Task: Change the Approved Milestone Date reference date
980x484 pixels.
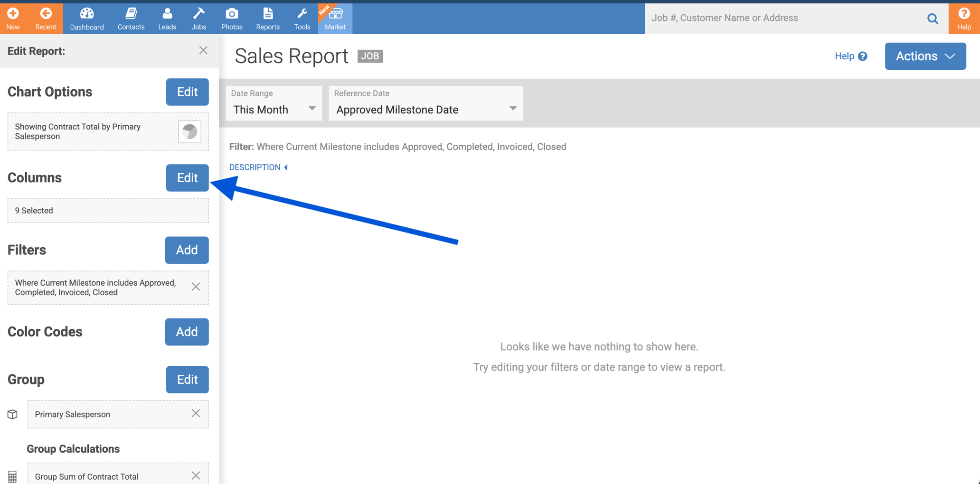Action: 425,109
